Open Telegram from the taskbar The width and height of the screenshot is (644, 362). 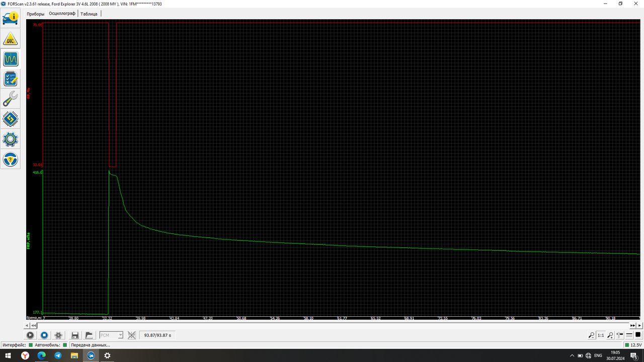click(58, 355)
